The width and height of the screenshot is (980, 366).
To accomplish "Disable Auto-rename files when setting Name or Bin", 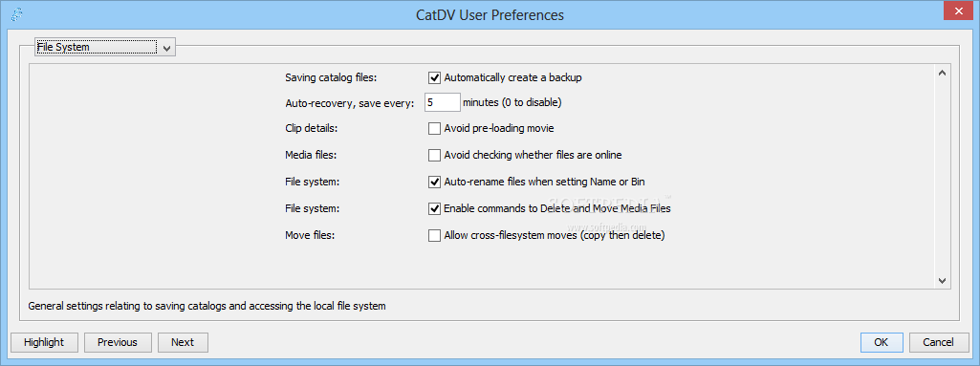I will 434,182.
